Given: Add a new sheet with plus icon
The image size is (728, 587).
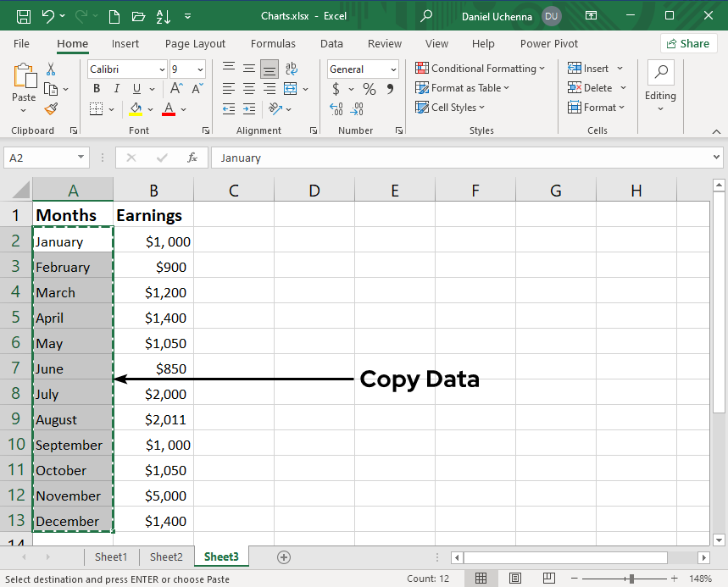Looking at the screenshot, I should click(284, 557).
